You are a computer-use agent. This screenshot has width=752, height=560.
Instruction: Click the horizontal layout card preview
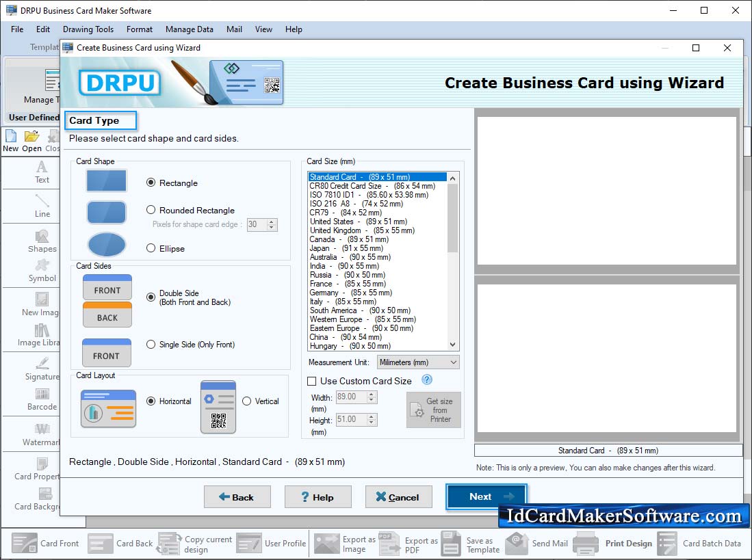pyautogui.click(x=108, y=409)
